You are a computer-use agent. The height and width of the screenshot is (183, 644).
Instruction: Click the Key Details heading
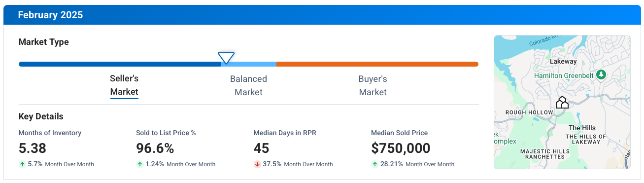click(x=41, y=116)
